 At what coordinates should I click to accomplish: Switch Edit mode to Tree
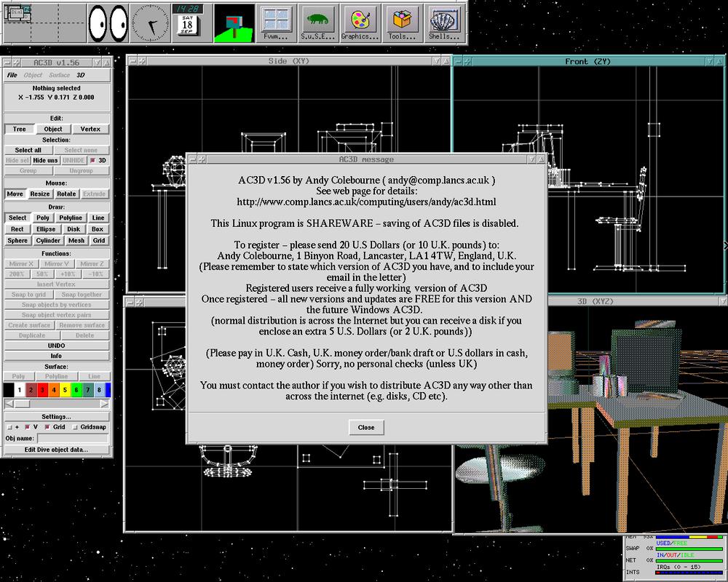[20, 129]
